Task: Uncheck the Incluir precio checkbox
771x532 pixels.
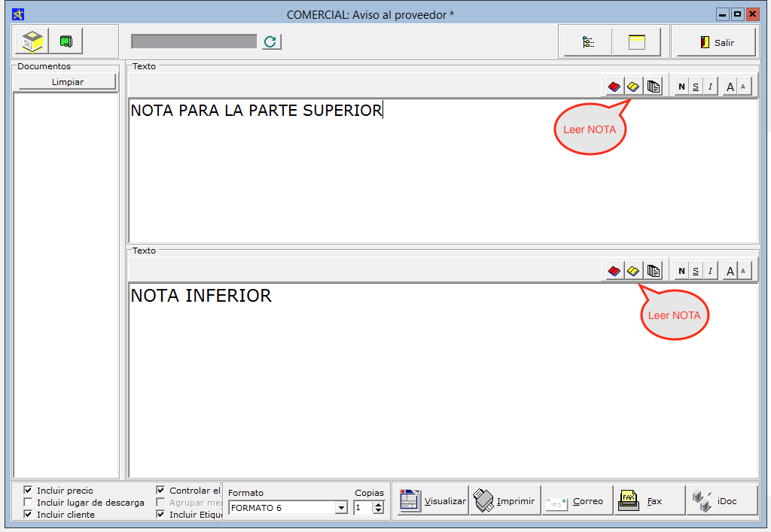Action: (x=29, y=491)
